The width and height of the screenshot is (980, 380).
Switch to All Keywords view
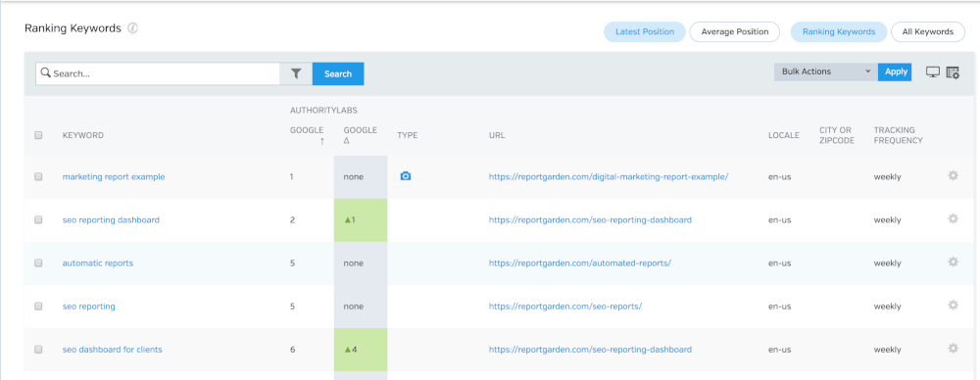pyautogui.click(x=927, y=32)
